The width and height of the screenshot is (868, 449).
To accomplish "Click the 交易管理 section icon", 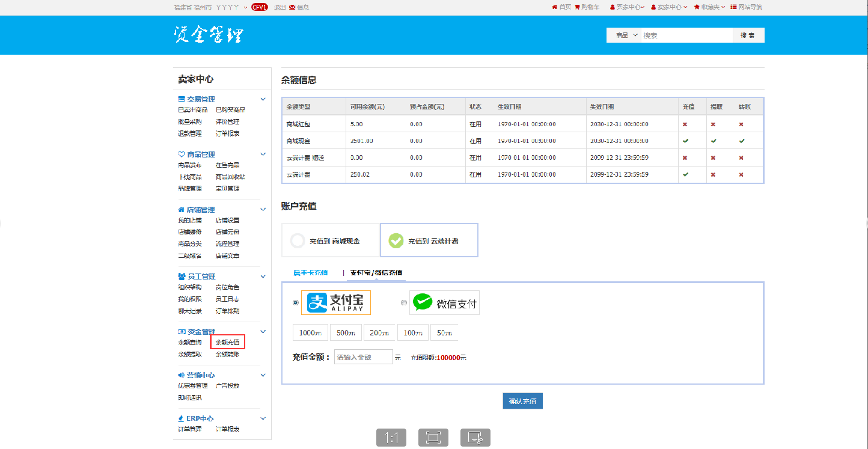I will click(x=182, y=99).
